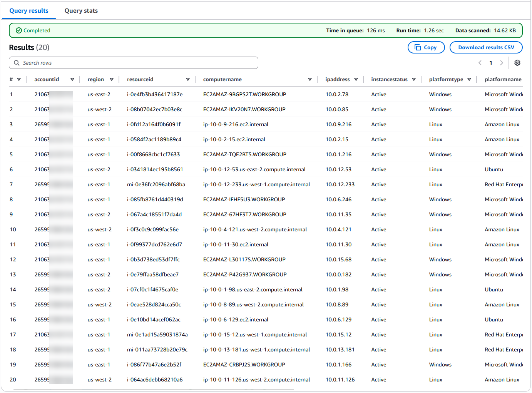
Task: Select resource i-0341814ec195b8561
Action: [x=155, y=169]
